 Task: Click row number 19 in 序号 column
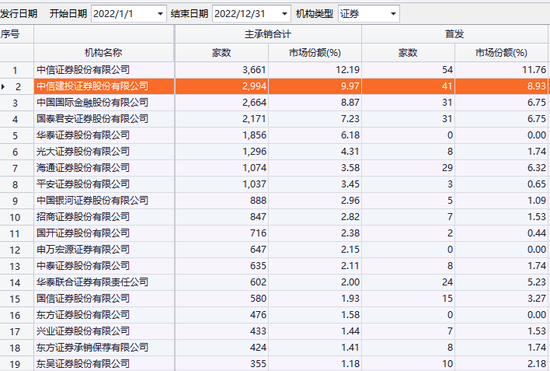tap(15, 364)
